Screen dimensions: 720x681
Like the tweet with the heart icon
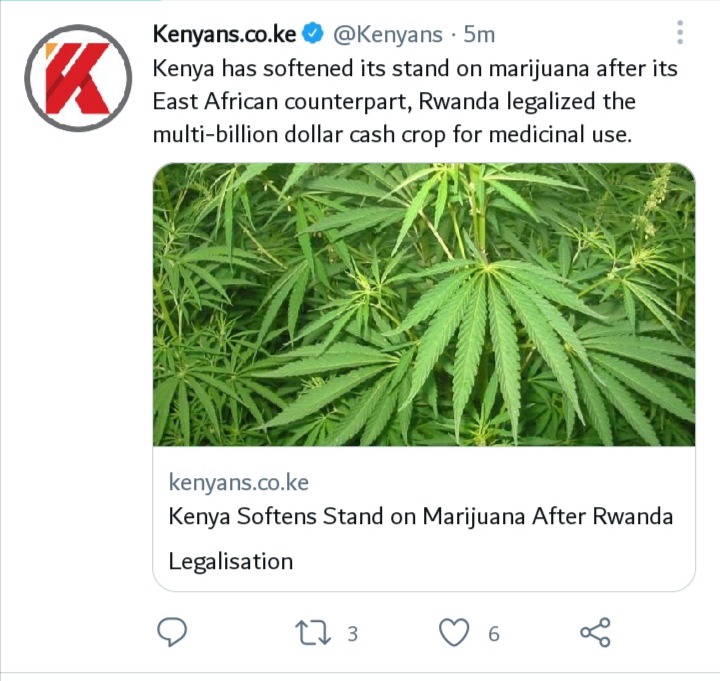454,632
